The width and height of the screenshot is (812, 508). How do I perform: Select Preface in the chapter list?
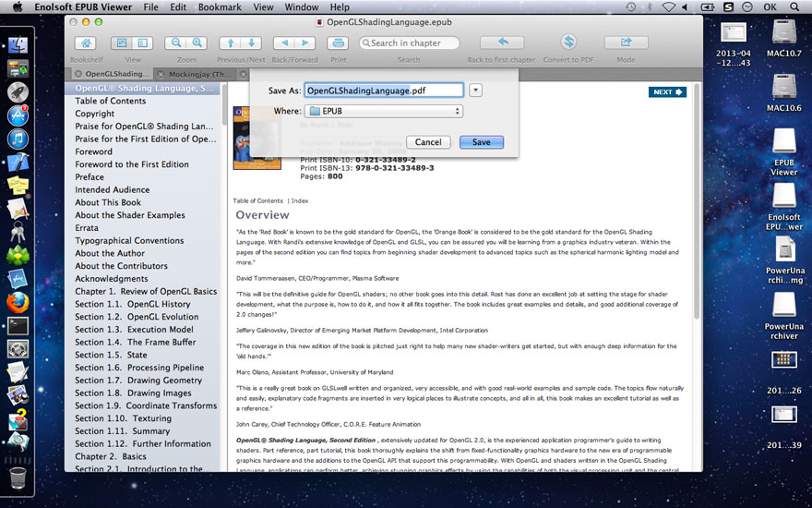tap(90, 176)
